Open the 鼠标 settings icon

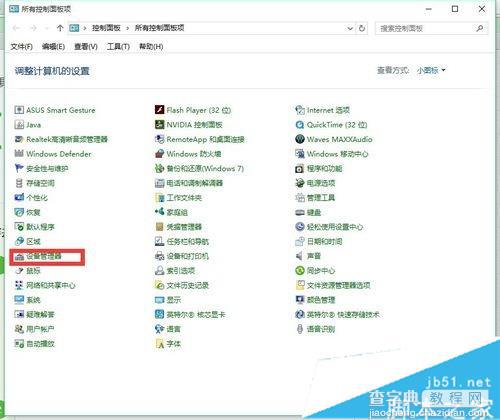click(x=19, y=271)
